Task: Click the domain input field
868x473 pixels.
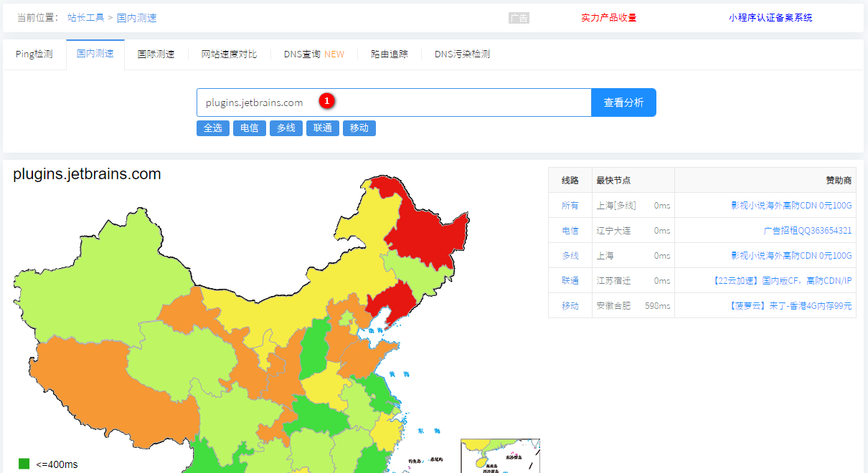Action: 394,102
